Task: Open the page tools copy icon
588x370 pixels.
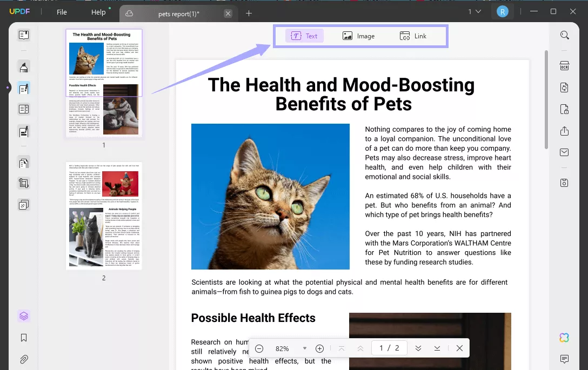Action: [24, 163]
